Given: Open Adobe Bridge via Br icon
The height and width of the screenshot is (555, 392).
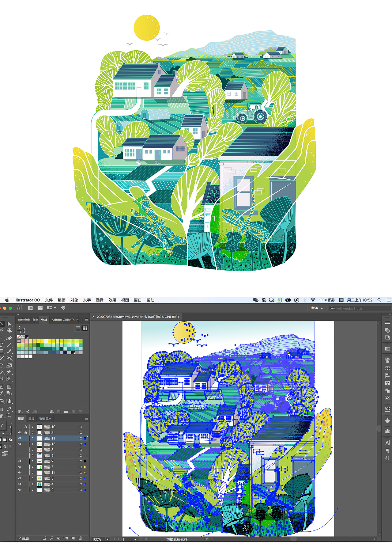Looking at the screenshot, I should [x=30, y=308].
